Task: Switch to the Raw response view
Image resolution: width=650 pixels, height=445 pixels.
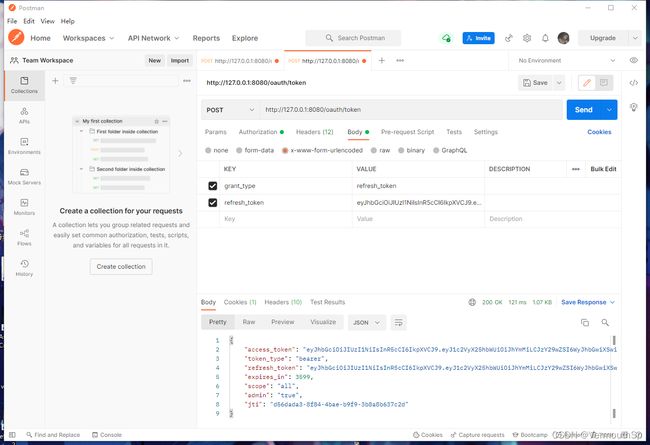Action: pos(249,322)
